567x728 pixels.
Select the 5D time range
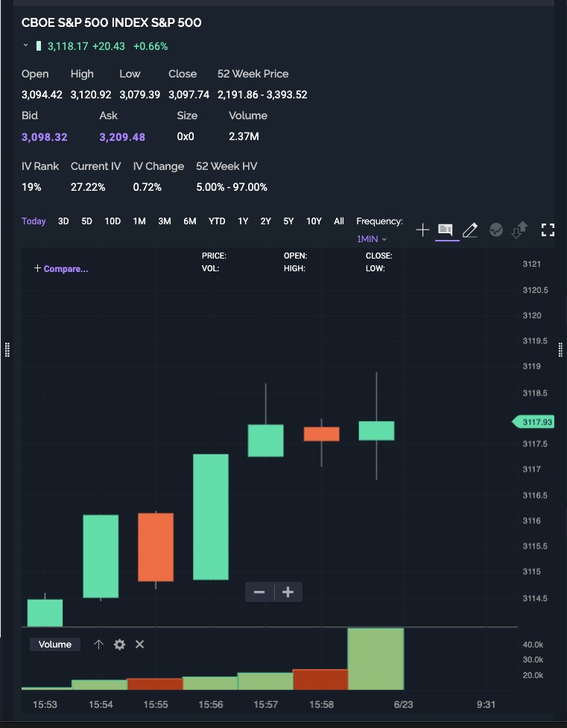click(x=87, y=221)
